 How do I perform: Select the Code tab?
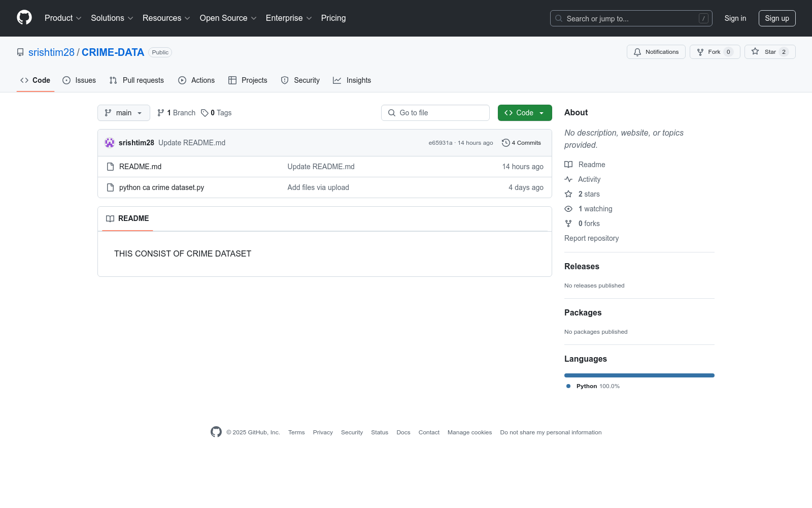(36, 80)
